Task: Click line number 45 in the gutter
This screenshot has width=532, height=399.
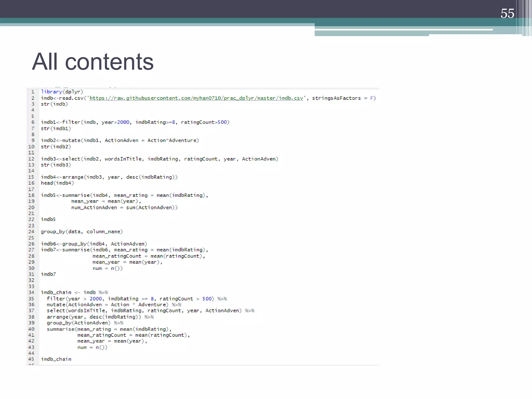Action: tap(31, 359)
